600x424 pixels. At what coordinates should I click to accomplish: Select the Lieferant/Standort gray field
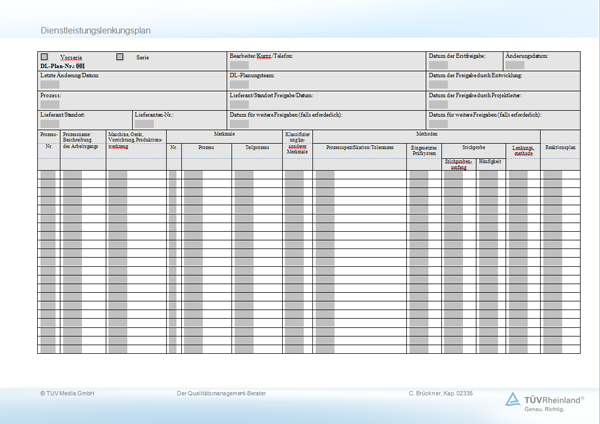point(50,123)
